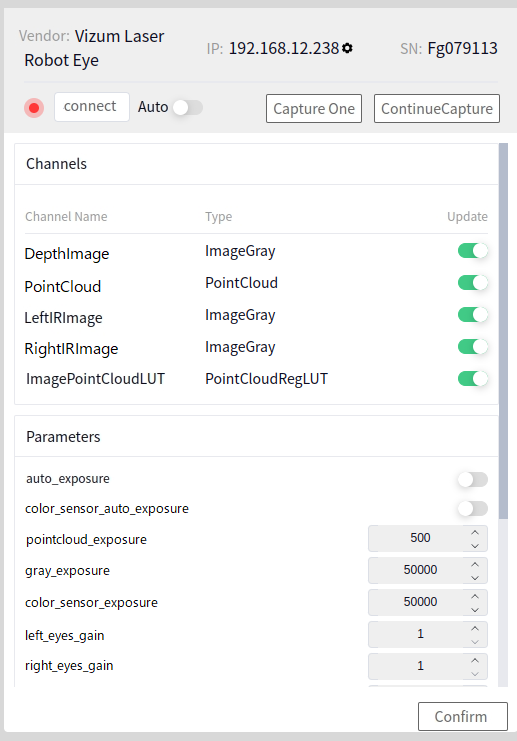This screenshot has width=517, height=741.
Task: Toggle the Auto switch off or on
Action: click(188, 108)
